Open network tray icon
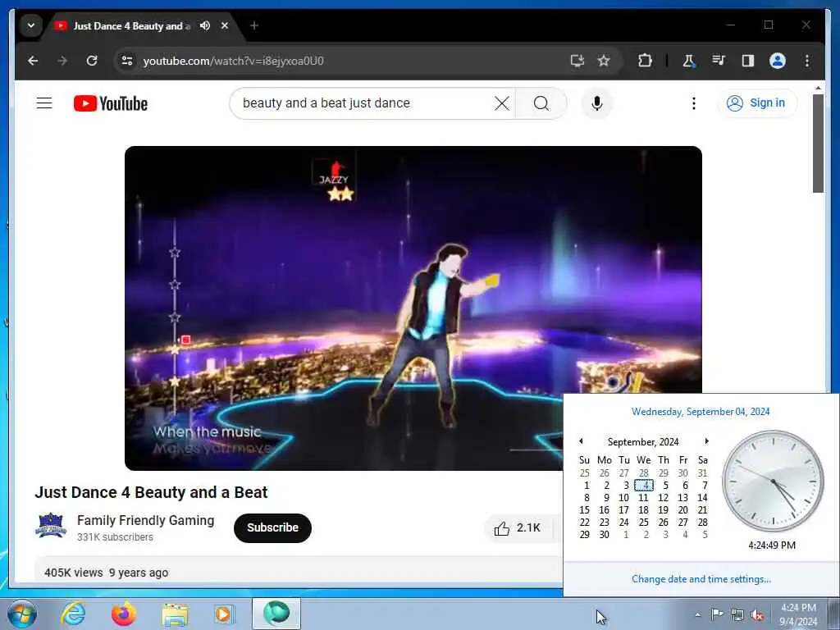Viewport: 840px width, 630px height. (x=737, y=615)
